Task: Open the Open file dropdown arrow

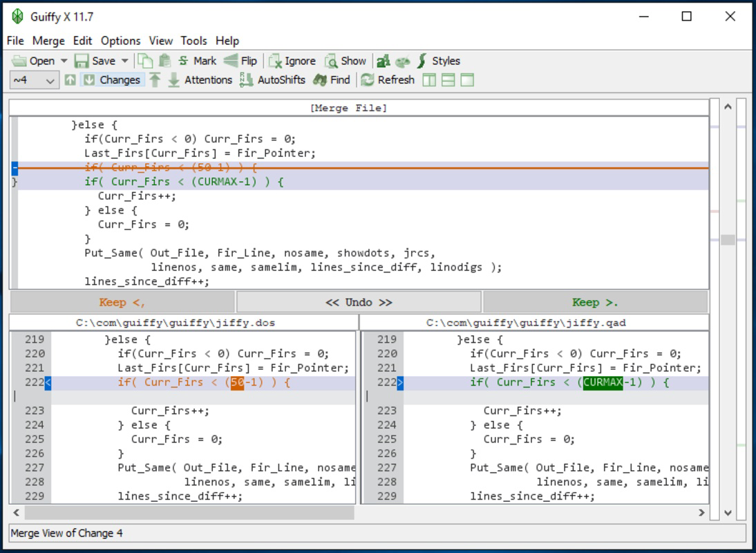Action: [x=63, y=61]
